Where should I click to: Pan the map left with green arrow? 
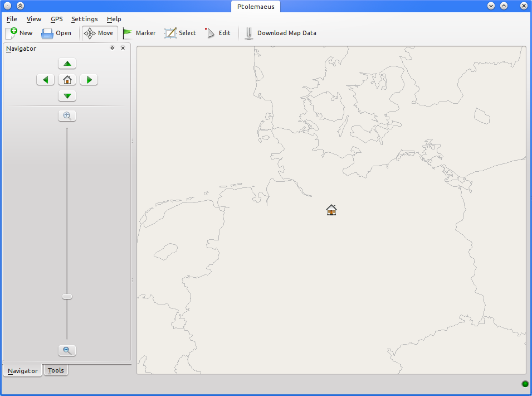(46, 80)
